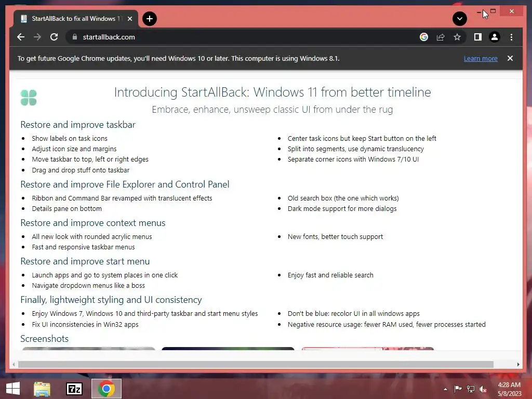This screenshot has height=399, width=532.
Task: Click 'Restore and improve taskbar' heading
Action: [x=78, y=125]
